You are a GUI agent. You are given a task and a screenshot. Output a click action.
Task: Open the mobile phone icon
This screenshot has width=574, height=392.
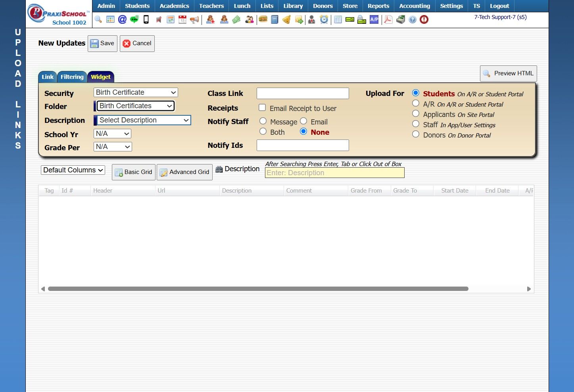[146, 19]
